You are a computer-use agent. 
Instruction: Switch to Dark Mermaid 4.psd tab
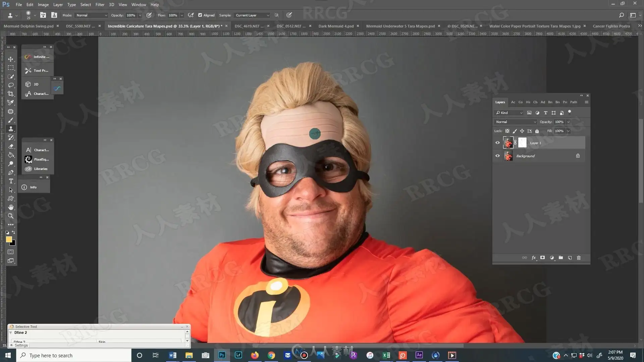point(336,26)
